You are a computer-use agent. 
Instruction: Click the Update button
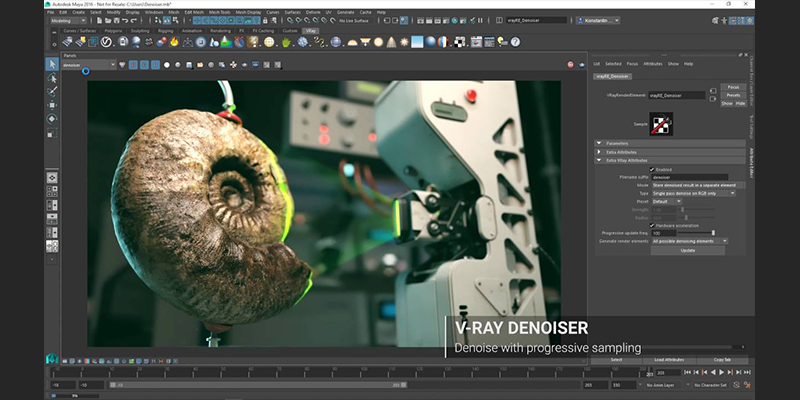688,251
